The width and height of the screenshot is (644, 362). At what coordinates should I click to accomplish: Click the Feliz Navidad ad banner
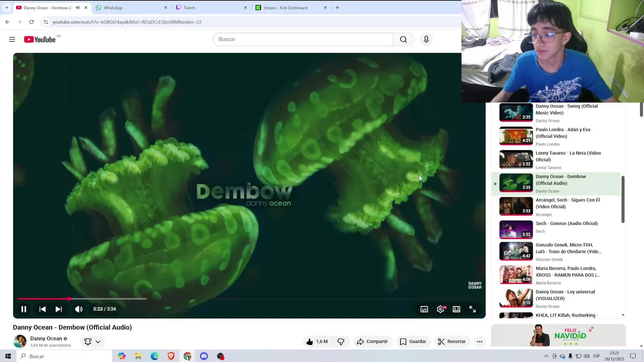click(558, 335)
